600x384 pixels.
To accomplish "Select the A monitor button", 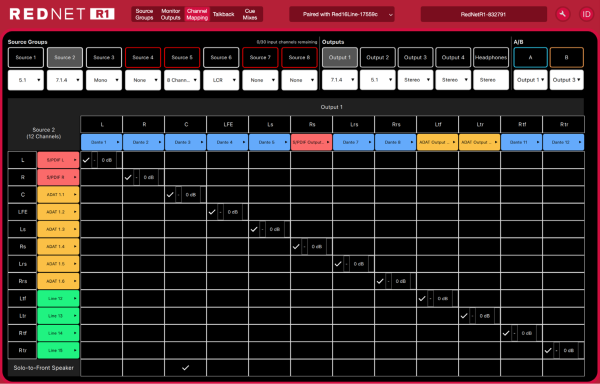I will (530, 57).
